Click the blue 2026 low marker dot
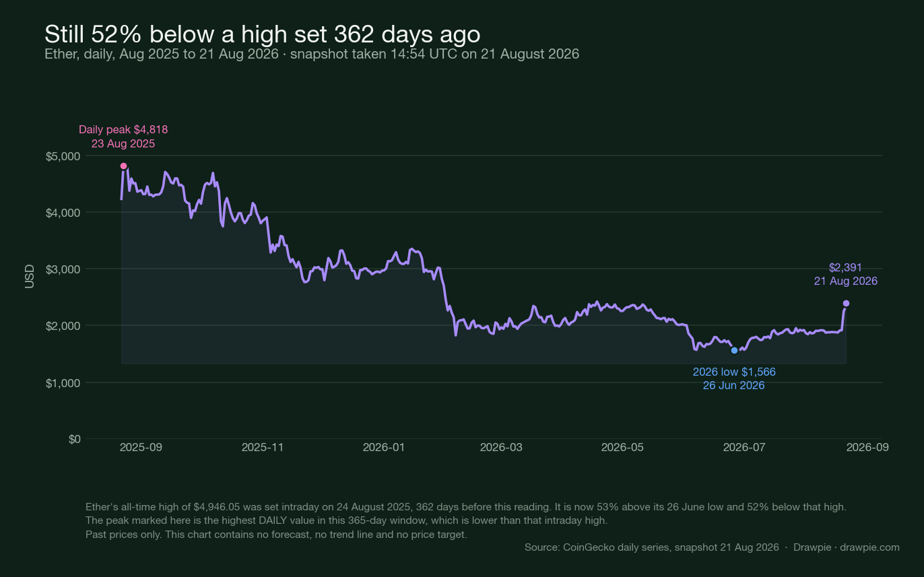 (x=734, y=350)
